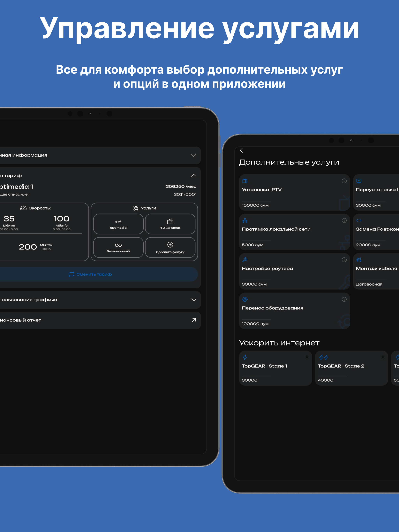Open info icon on Протяжка локальной сети card
This screenshot has width=399, height=532.
pyautogui.click(x=344, y=220)
